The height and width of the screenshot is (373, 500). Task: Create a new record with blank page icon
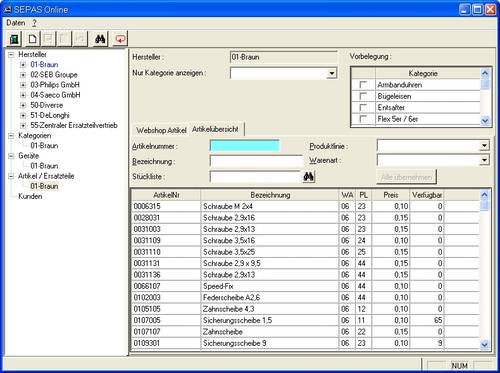pos(33,39)
